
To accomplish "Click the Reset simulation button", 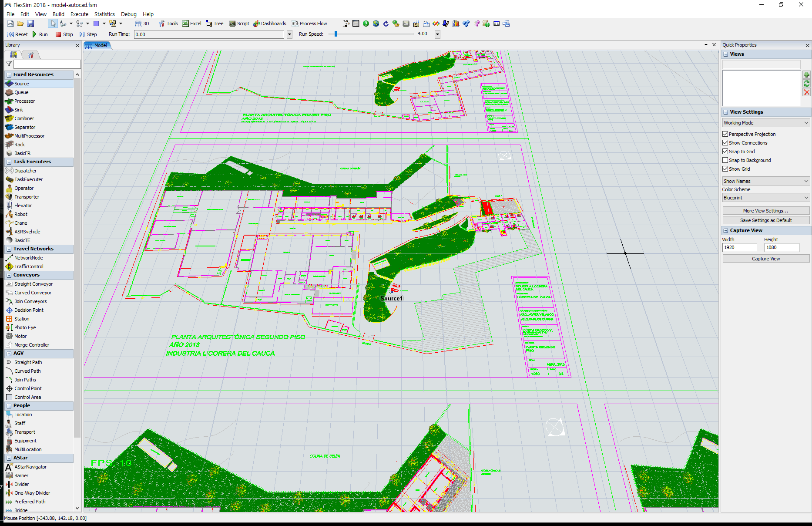I will point(17,34).
